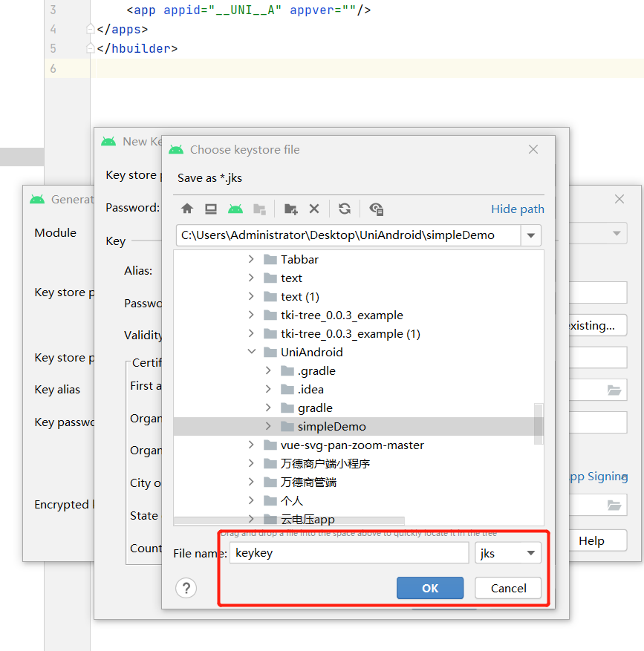Click Hide path link

click(517, 209)
